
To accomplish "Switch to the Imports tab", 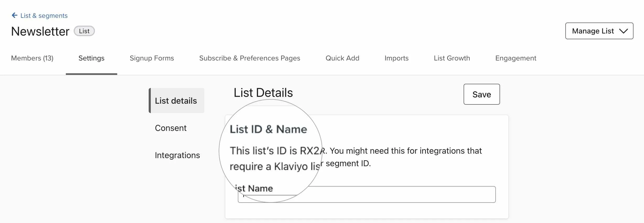I will click(x=396, y=58).
